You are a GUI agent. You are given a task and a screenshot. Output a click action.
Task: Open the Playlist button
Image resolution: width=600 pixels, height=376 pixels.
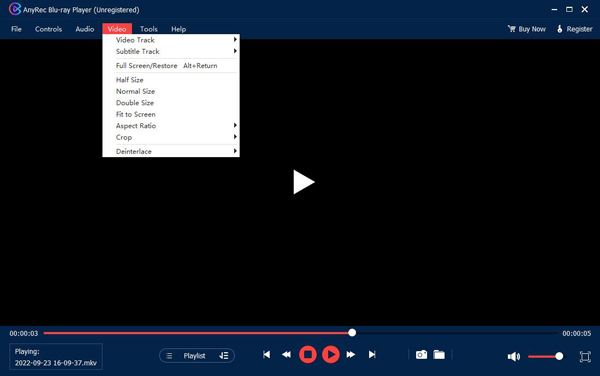pos(197,356)
